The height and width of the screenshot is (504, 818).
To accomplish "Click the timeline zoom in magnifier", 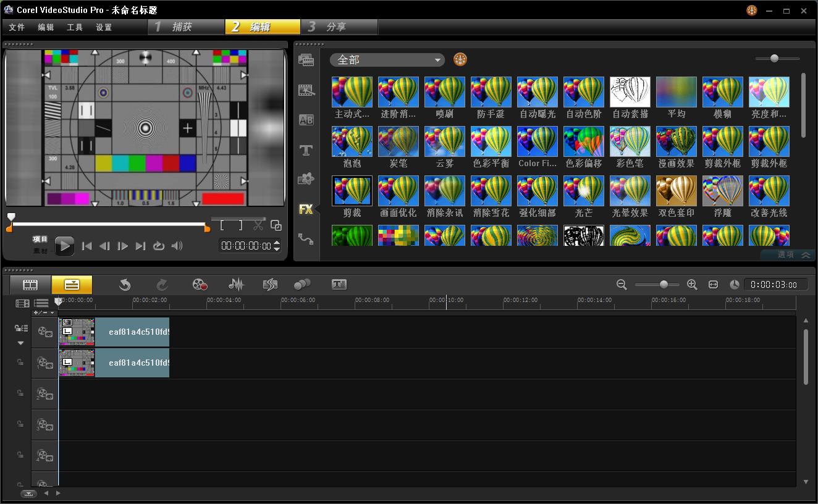I will (x=692, y=285).
